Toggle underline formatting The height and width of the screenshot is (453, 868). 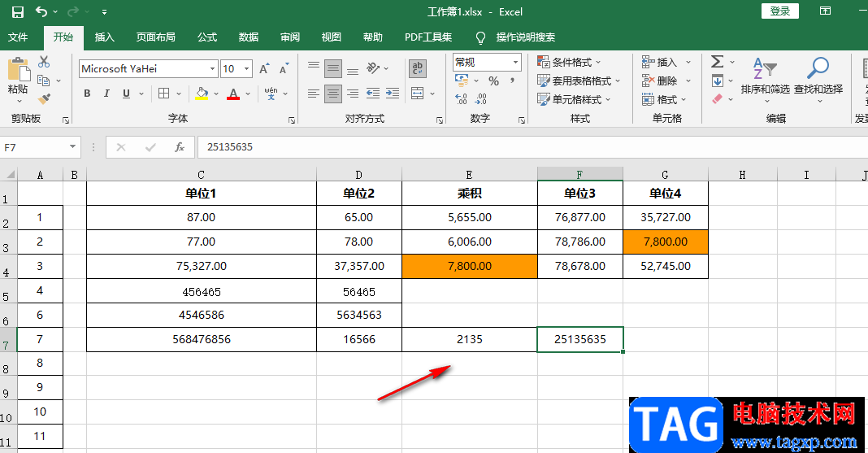126,94
